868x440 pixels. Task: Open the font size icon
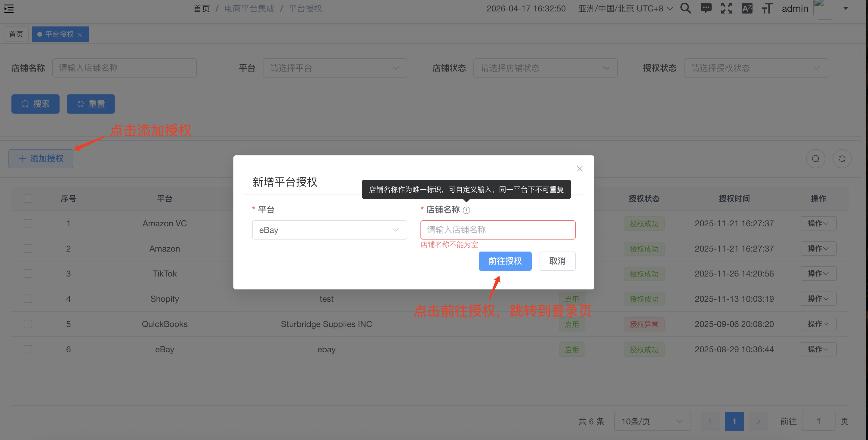(767, 8)
